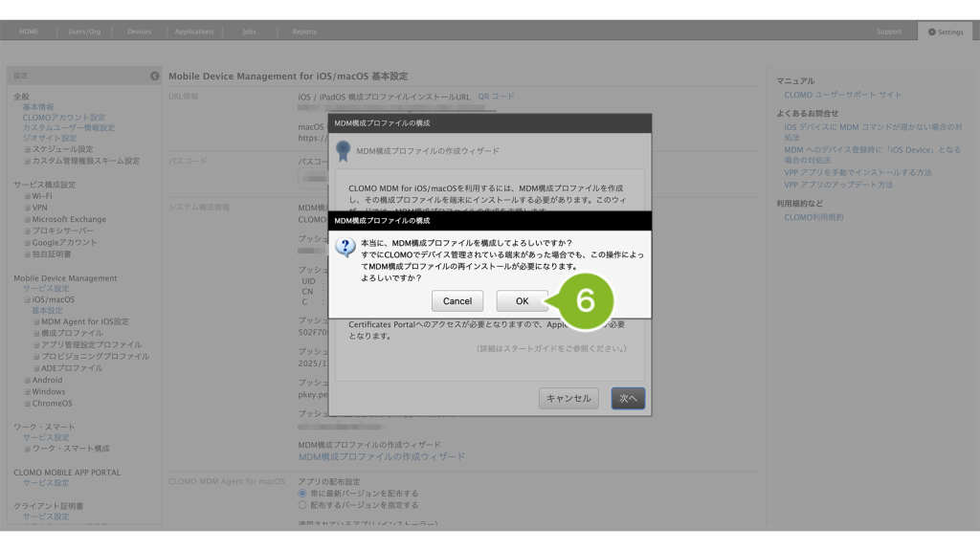Click the green step 6 badge
The image size is (980, 551).
[584, 300]
